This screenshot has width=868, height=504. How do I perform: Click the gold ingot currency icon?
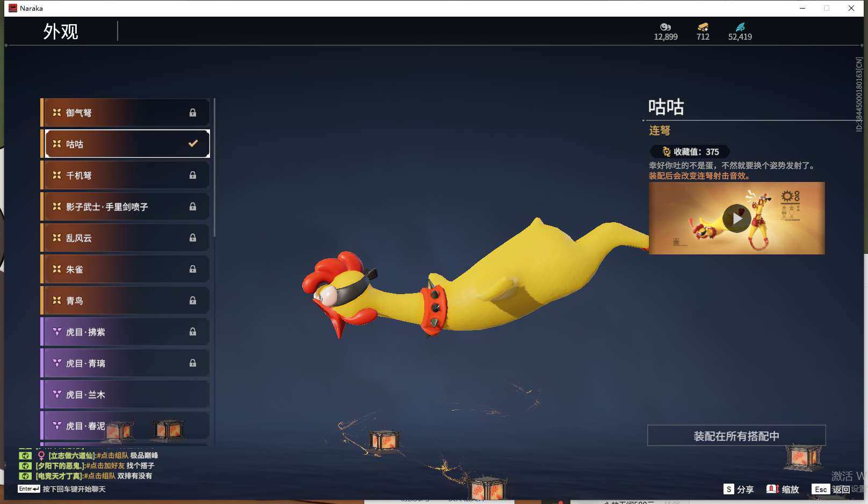(x=703, y=27)
